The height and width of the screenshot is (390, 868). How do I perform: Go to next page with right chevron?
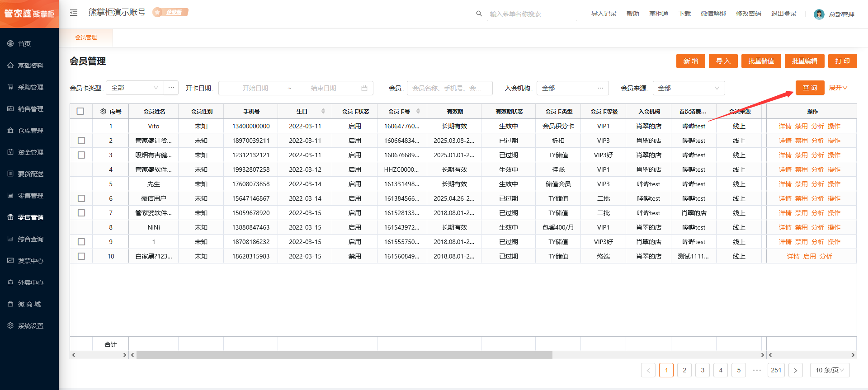pos(796,370)
